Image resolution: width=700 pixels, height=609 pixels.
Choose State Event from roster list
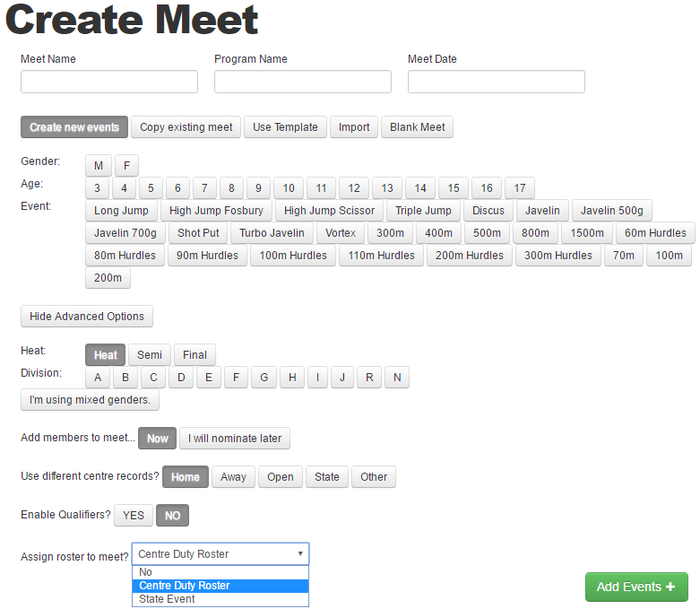(x=220, y=599)
